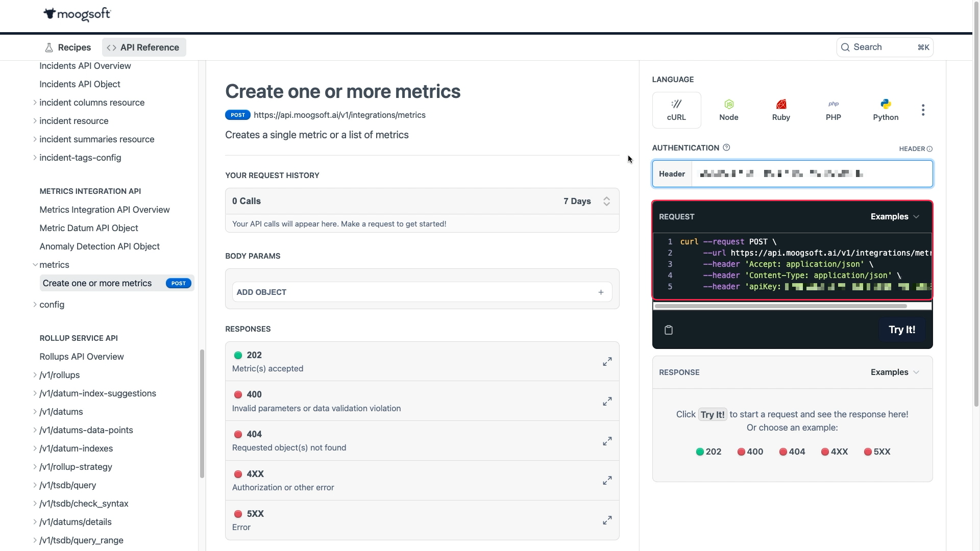
Task: Expand /v1/rollups item
Action: [35, 375]
